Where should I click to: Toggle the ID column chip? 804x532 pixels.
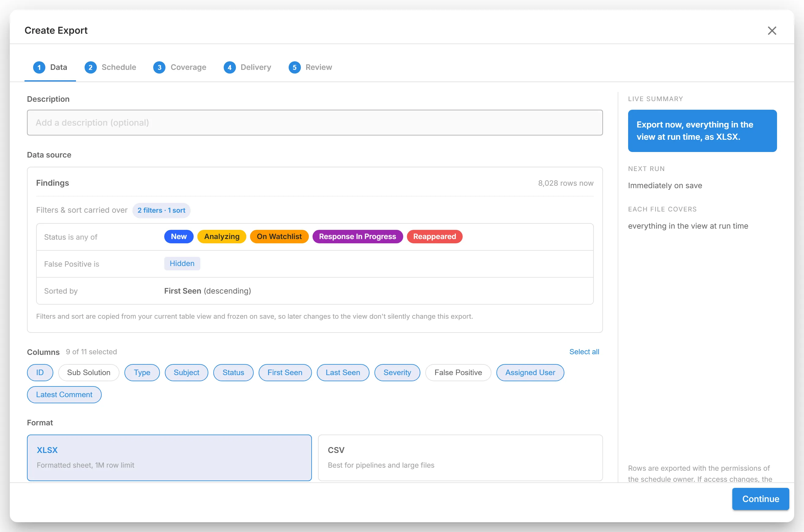coord(40,373)
